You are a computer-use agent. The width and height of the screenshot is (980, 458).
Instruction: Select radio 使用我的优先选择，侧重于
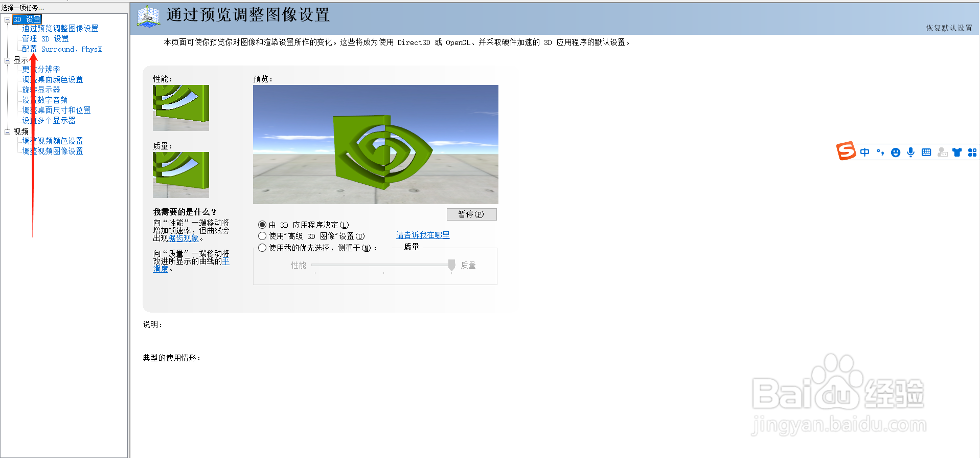tap(262, 248)
